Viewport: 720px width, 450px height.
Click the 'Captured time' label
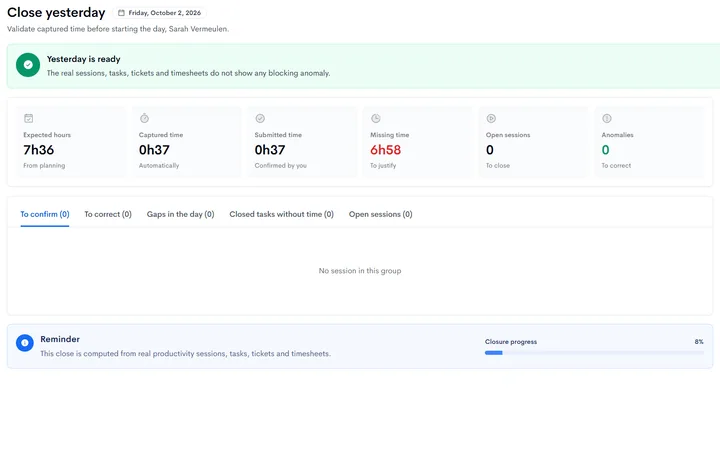pyautogui.click(x=161, y=135)
